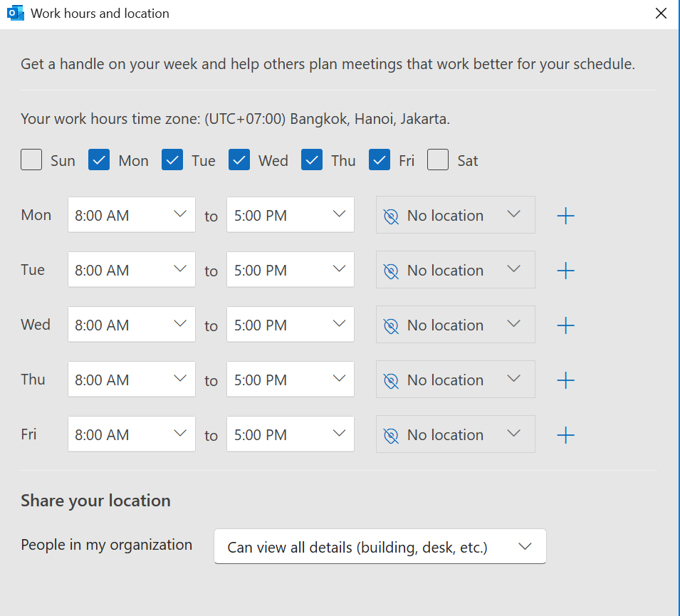Expand Tuesday end time 5:00 PM dropdown
Image resolution: width=680 pixels, height=616 pixels.
tap(291, 271)
